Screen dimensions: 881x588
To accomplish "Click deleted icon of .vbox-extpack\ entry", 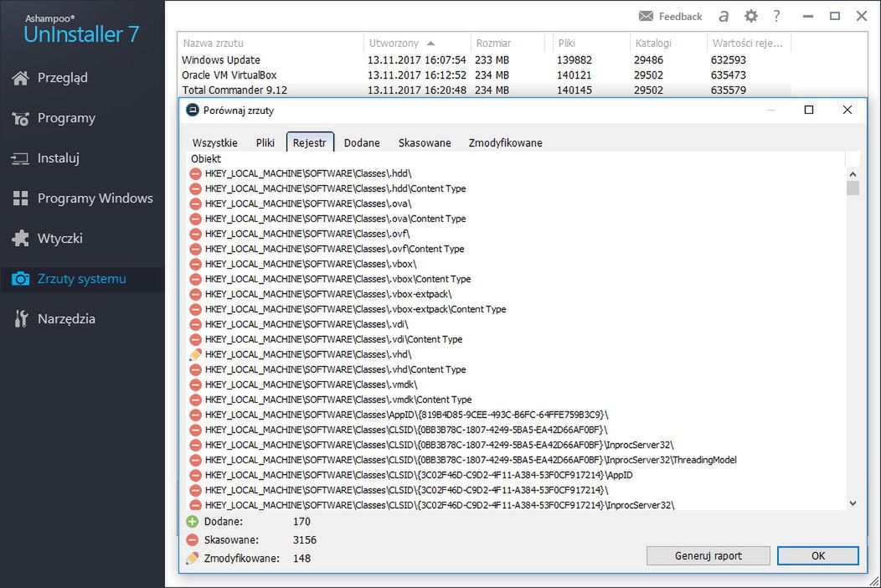I will point(195,295).
